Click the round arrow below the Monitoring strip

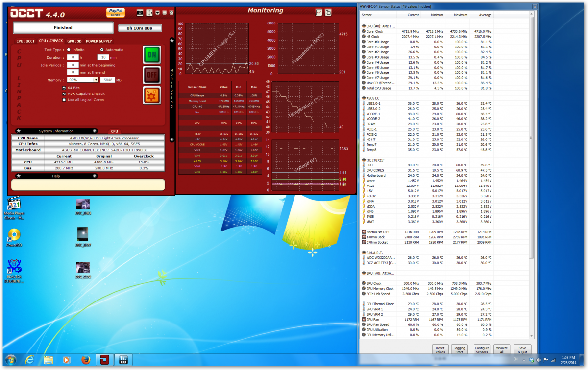tap(171, 139)
